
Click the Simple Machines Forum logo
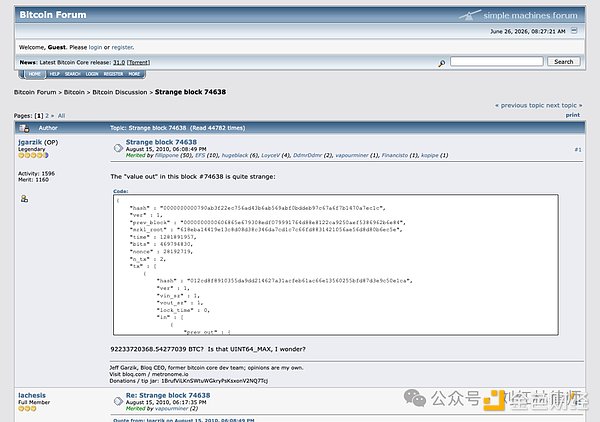[x=518, y=15]
